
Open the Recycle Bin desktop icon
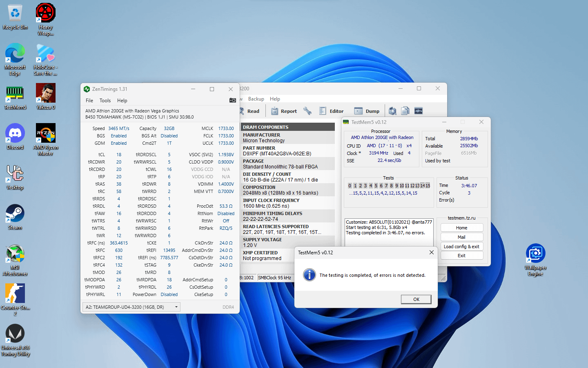[15, 17]
